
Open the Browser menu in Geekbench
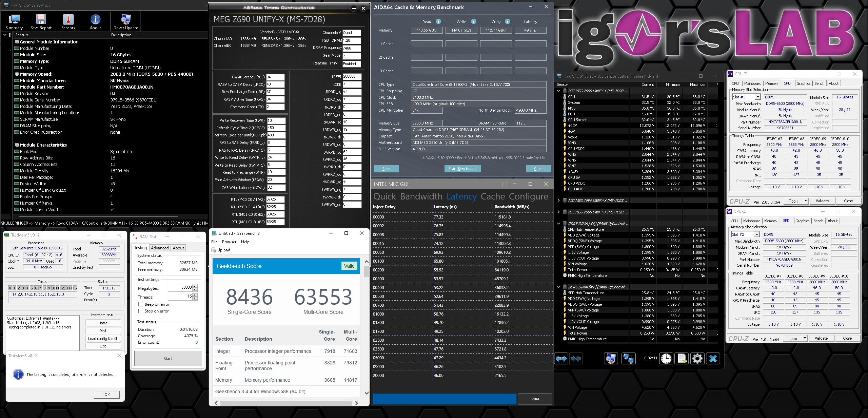[x=229, y=242]
